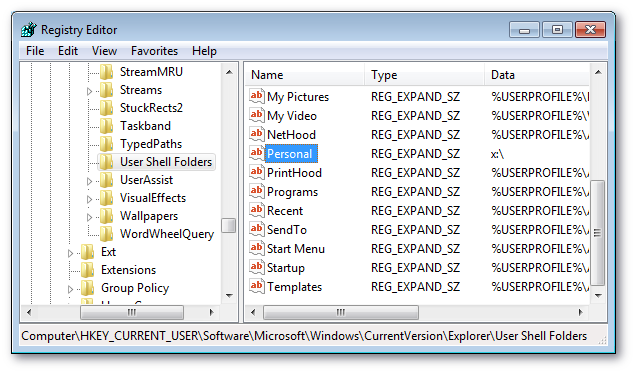This screenshot has height=373, width=635.
Task: Click the values pane horizontal scrollbar thumb
Action: 341,312
